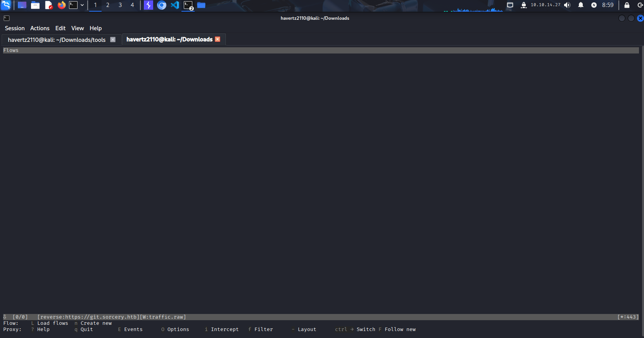Click the volume speaker icon

(x=567, y=5)
